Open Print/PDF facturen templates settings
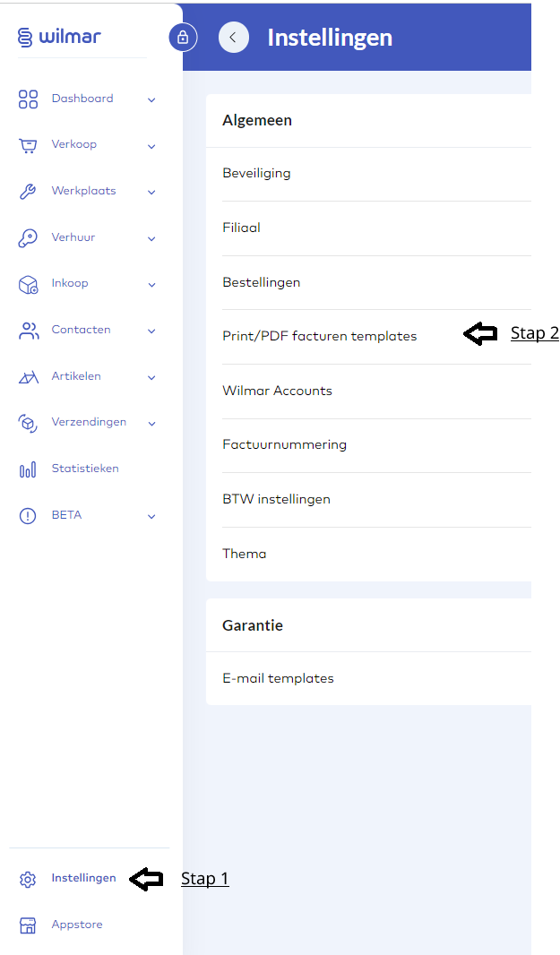The height and width of the screenshot is (955, 560). click(320, 336)
